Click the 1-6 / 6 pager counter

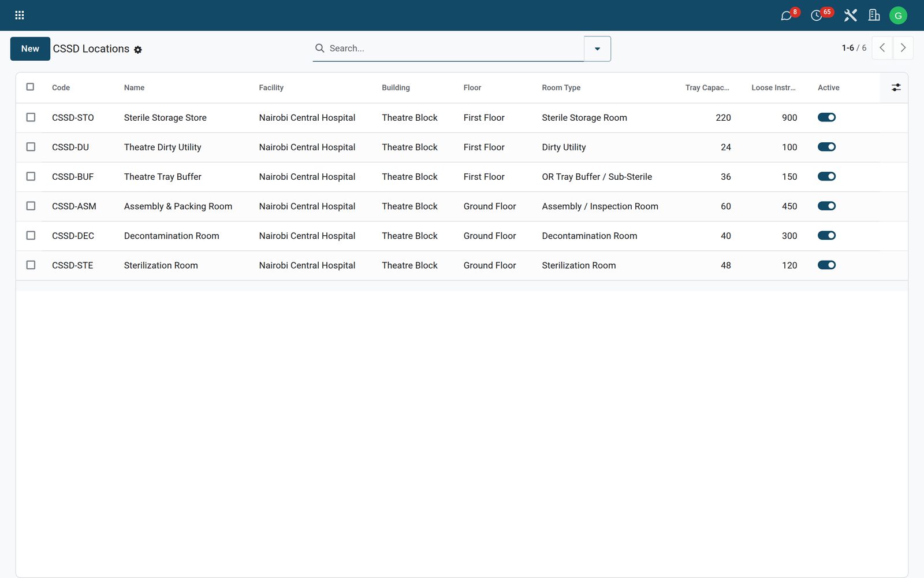click(854, 48)
